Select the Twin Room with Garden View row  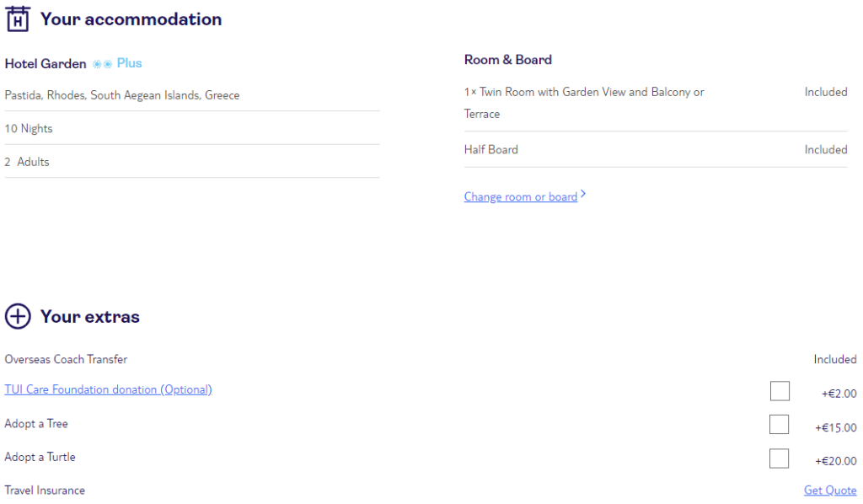(656, 103)
